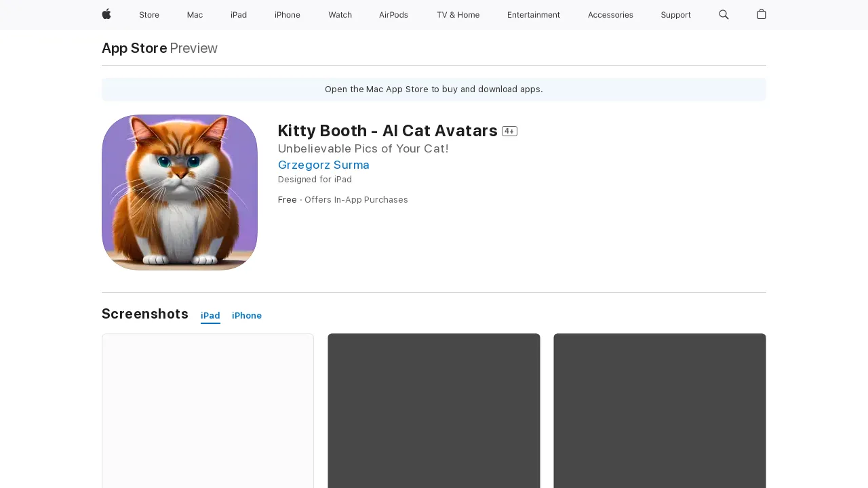Image resolution: width=868 pixels, height=488 pixels.
Task: Click the Support navigation item
Action: tap(675, 15)
